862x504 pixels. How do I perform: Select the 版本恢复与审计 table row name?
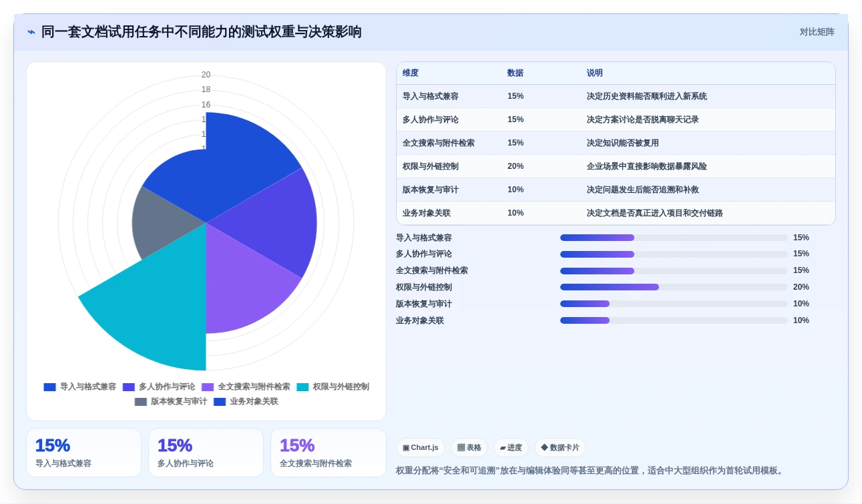coord(431,190)
